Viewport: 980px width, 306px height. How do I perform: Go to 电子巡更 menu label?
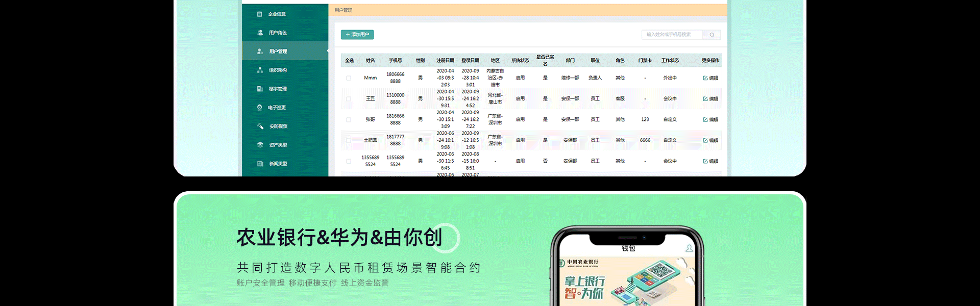[x=277, y=108]
